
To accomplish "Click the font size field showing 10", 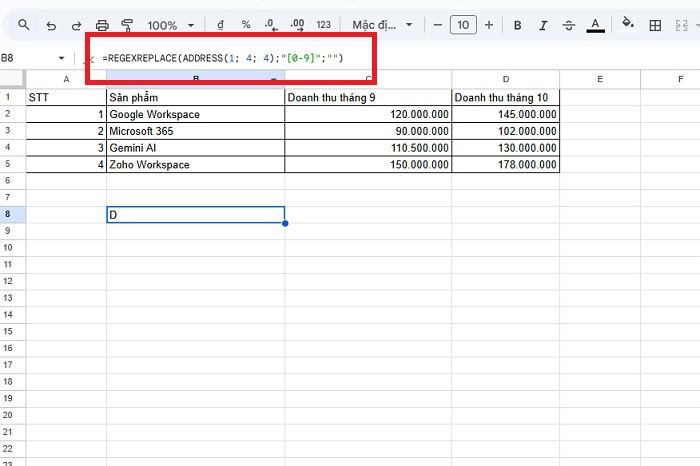I will point(463,25).
